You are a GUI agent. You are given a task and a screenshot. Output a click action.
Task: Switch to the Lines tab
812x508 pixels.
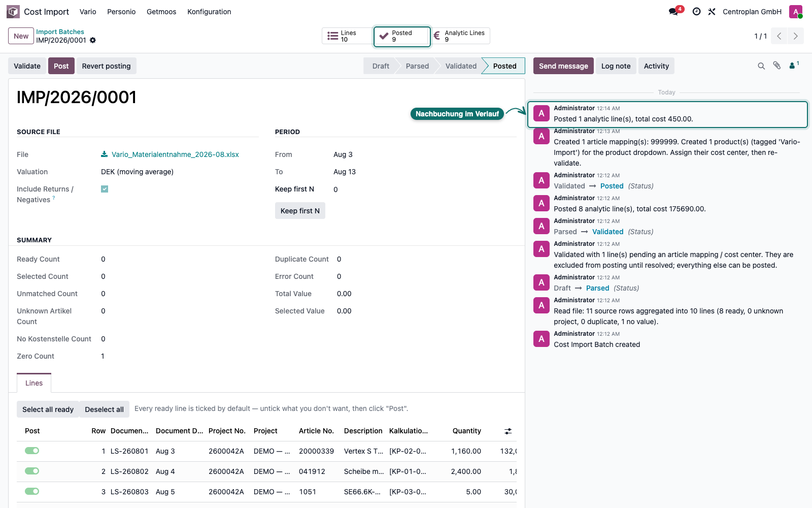[34, 383]
